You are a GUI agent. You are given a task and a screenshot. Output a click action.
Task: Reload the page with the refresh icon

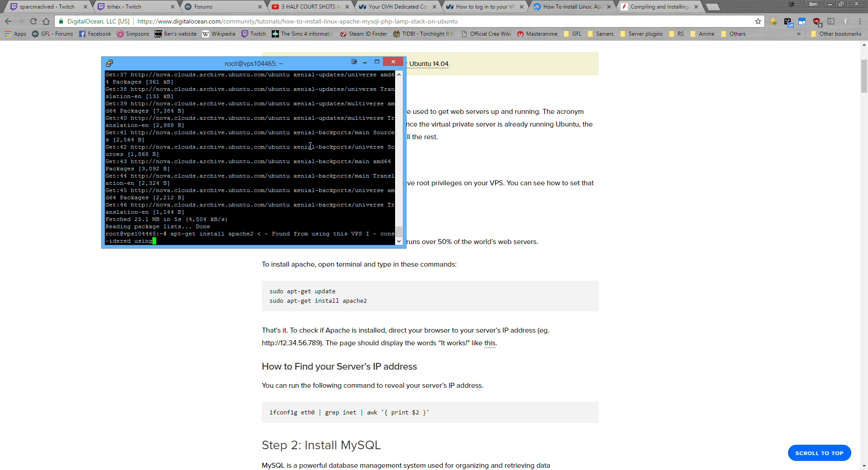point(33,21)
